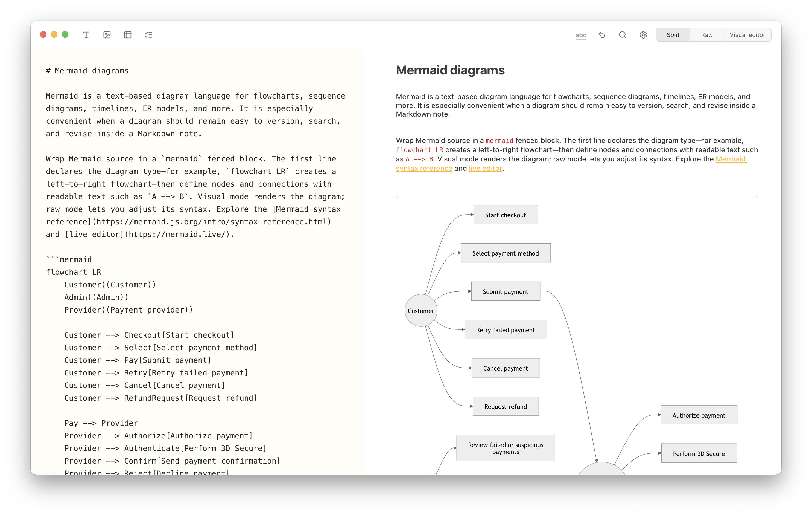Click the Review failed or suspicious payments node
The image size is (812, 515).
[506, 448]
